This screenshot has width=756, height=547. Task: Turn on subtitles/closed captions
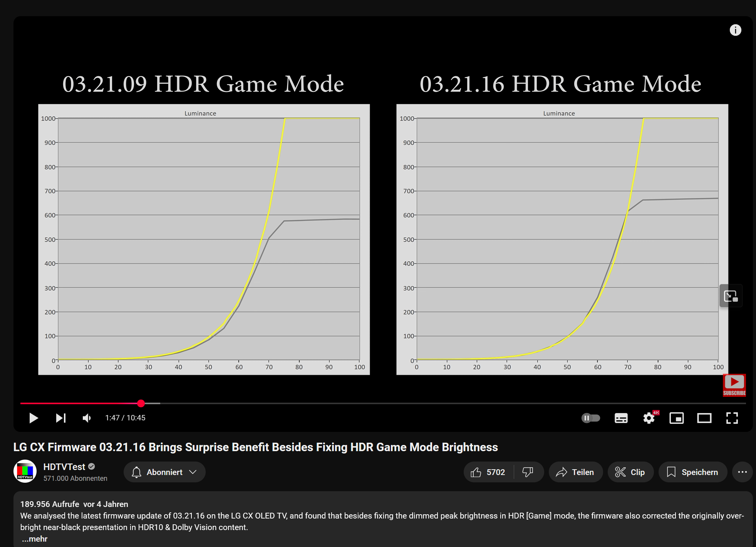(621, 418)
